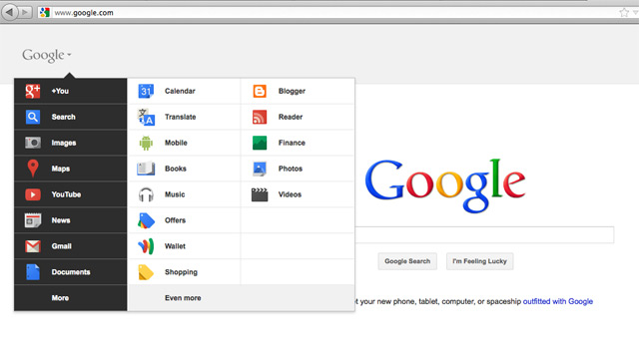Click the I'm Feeling Lucky button
Viewport: 639px width, 364px height.
pos(479,261)
